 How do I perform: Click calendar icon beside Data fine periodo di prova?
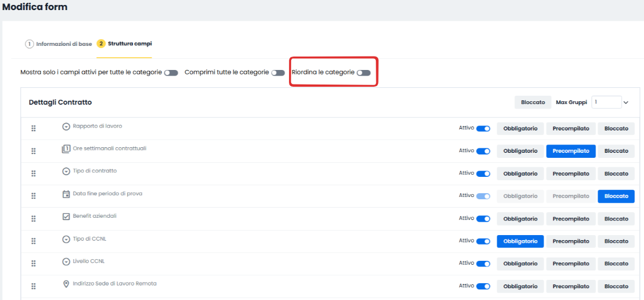(x=66, y=194)
